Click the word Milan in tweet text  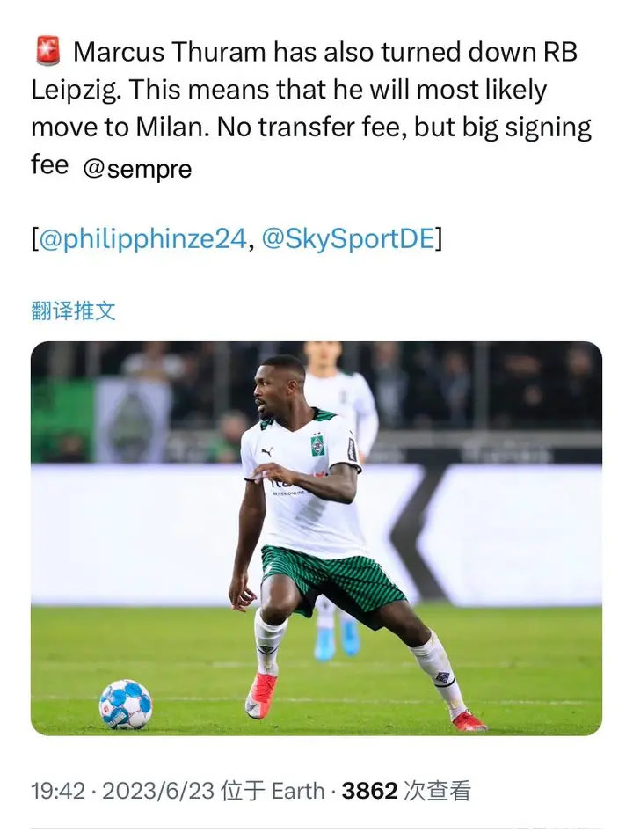[x=172, y=127]
